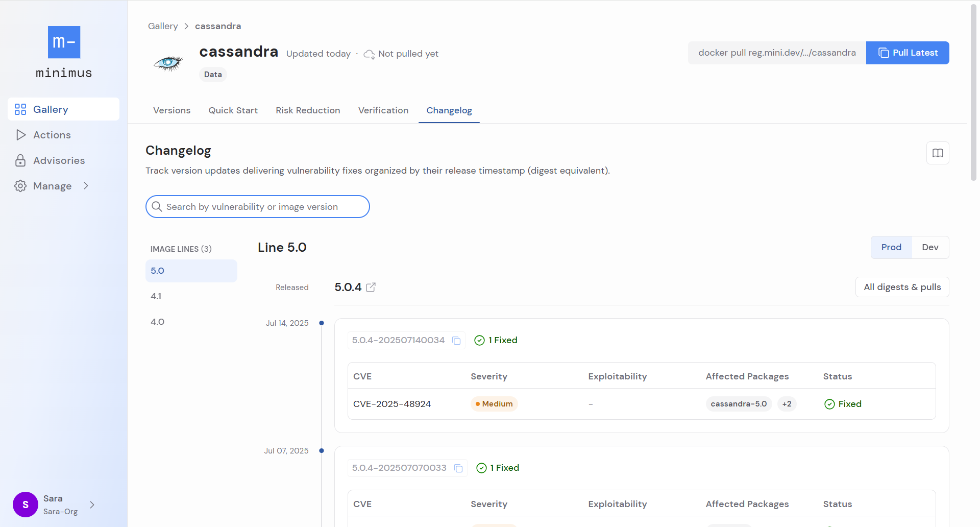
Task: Click the 'Updated today' label
Action: pyautogui.click(x=318, y=54)
